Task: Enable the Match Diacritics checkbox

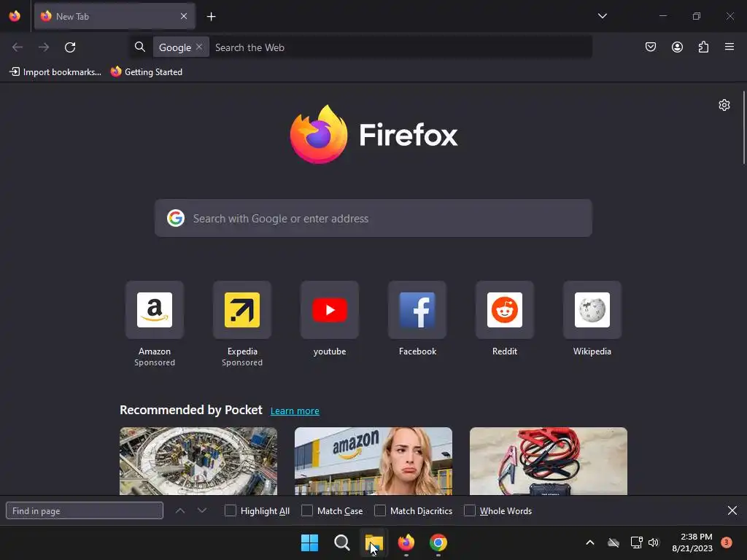Action: click(x=380, y=510)
